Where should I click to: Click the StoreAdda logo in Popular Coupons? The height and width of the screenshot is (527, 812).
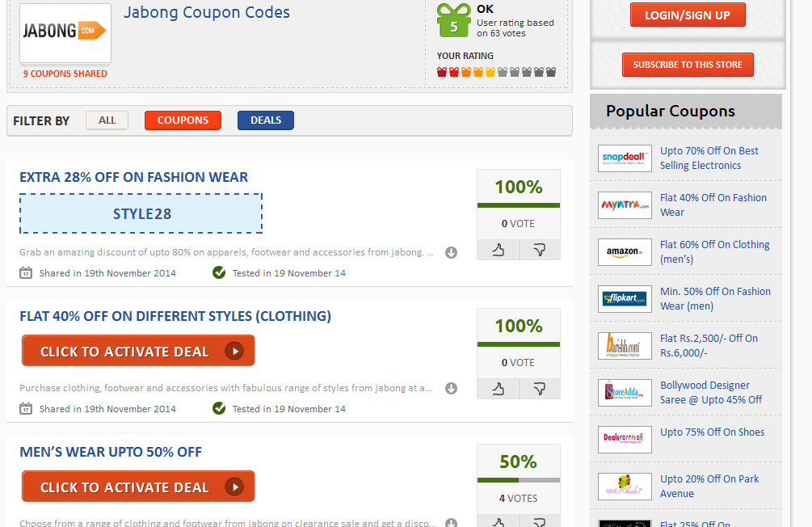pos(625,392)
